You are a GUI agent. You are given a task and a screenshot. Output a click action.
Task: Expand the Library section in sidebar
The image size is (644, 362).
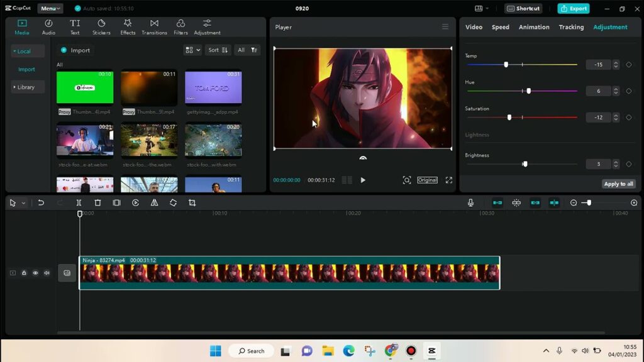coord(26,87)
